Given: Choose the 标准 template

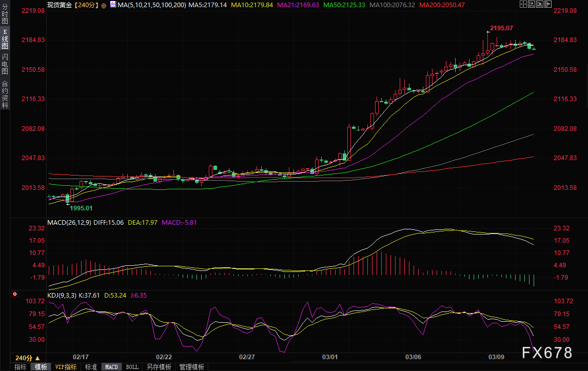Looking at the screenshot, I should click(x=91, y=367).
